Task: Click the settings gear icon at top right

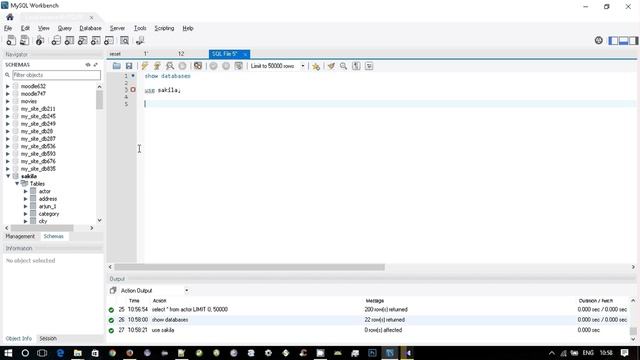Action: pyautogui.click(x=598, y=40)
